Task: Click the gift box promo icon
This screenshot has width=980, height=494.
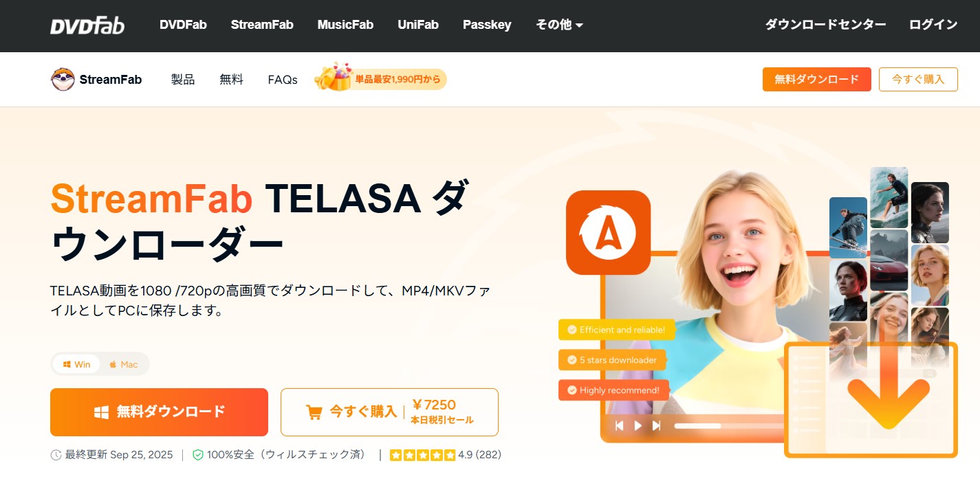Action: click(x=333, y=77)
